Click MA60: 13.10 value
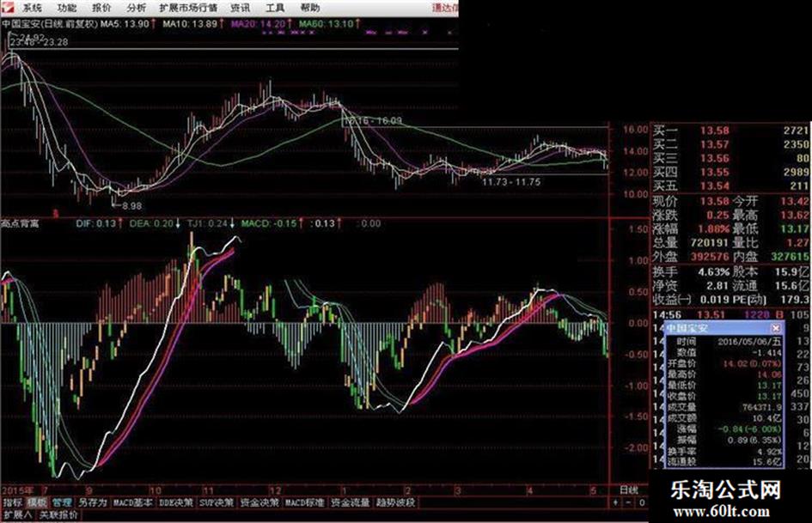812x523 pixels. click(327, 24)
